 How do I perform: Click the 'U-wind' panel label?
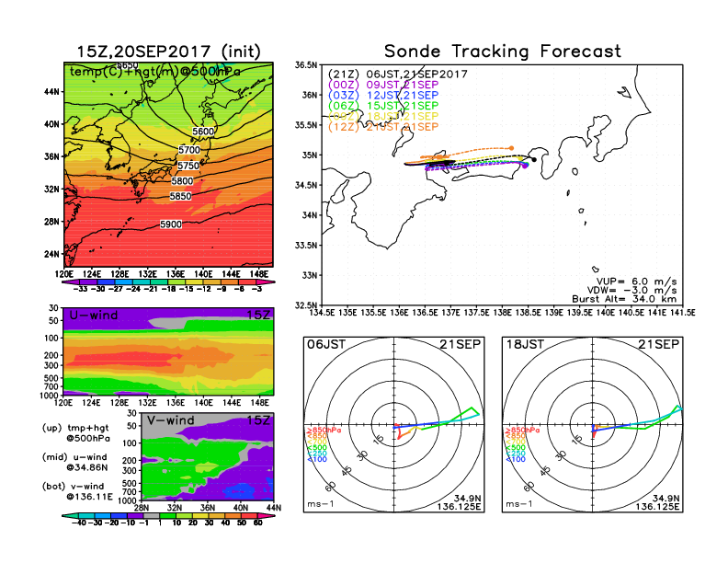click(x=94, y=315)
